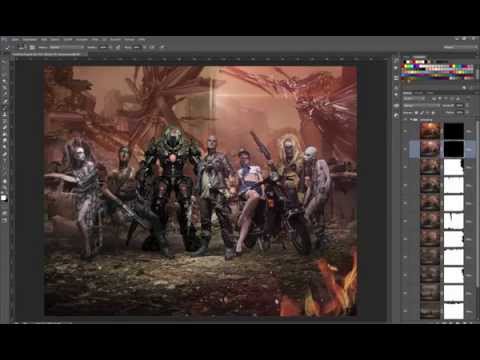
Task: Select the Dodge tool
Action: point(5,148)
